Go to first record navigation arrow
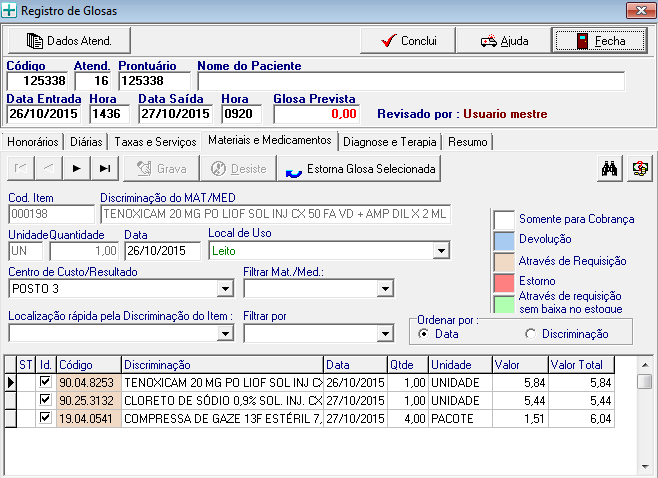This screenshot has height=478, width=658. point(21,168)
